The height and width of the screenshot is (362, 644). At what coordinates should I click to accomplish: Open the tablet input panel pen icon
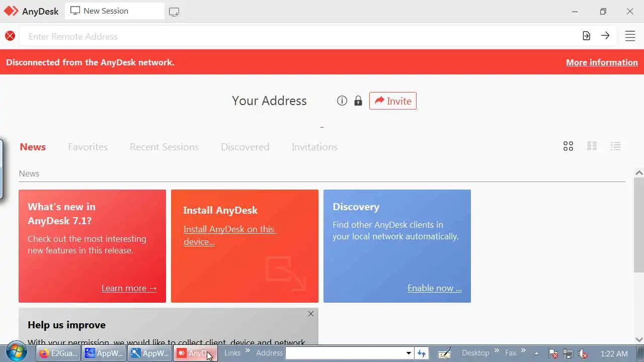pos(444,353)
